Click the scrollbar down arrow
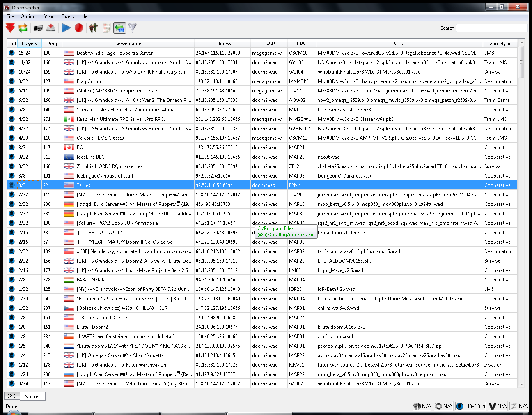The height and width of the screenshot is (415, 532). pos(521,385)
